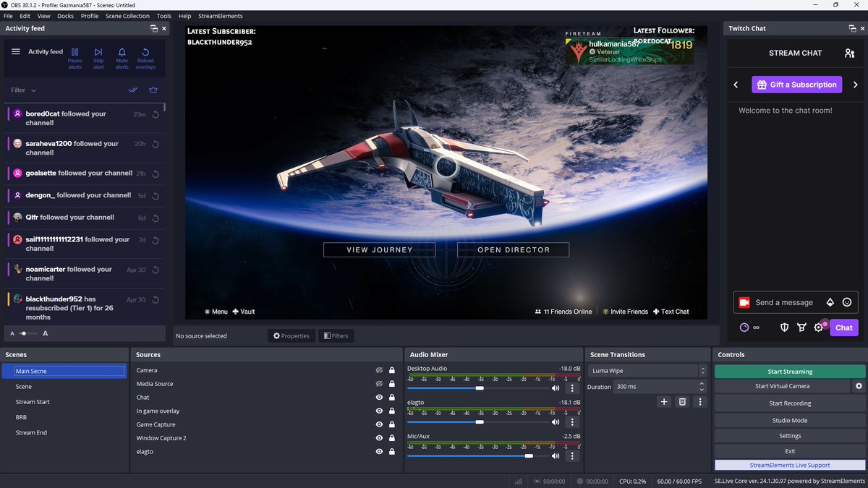Open the Tools menu
This screenshot has width=868, height=488.
point(163,15)
